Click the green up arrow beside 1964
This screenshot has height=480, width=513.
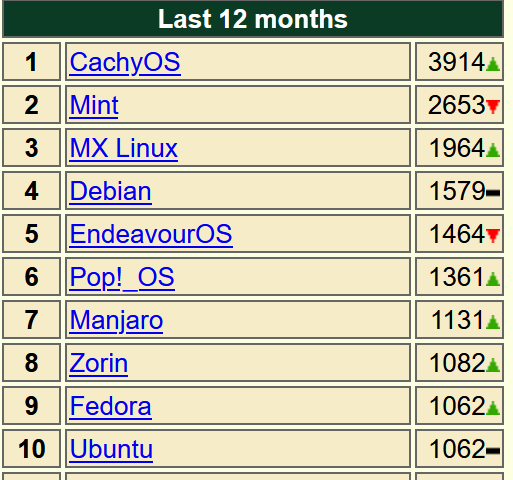click(493, 150)
